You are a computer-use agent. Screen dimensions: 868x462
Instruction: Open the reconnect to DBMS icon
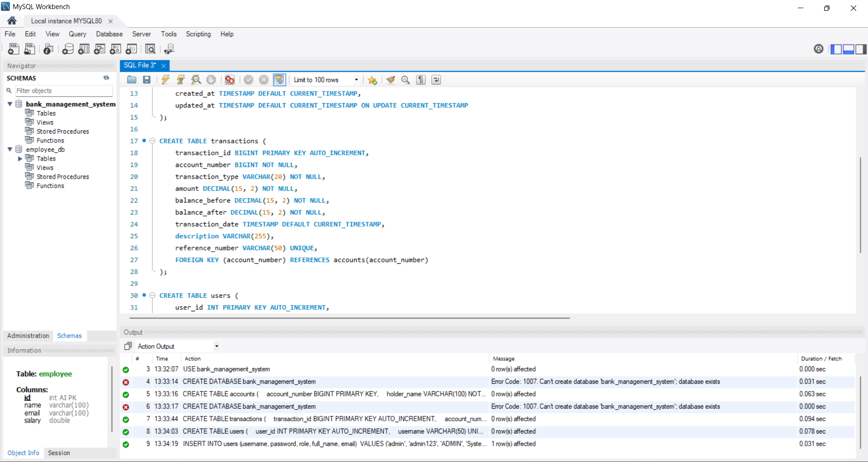(169, 49)
